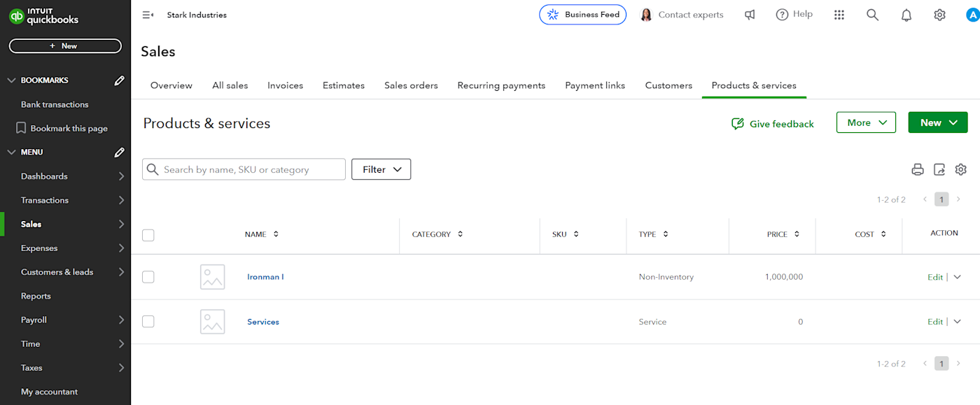Edit bookmarks with pencil icon

click(120, 80)
